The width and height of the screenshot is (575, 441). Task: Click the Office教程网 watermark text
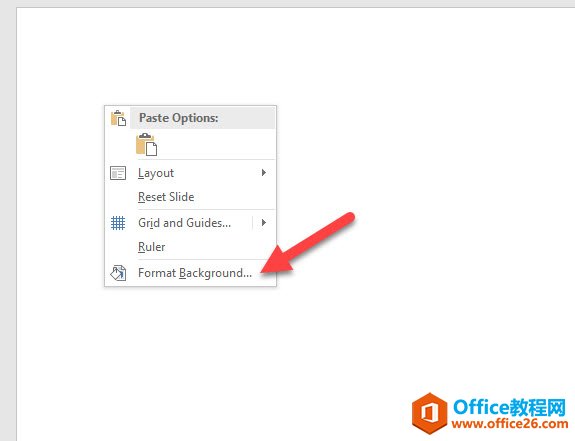[x=509, y=407]
